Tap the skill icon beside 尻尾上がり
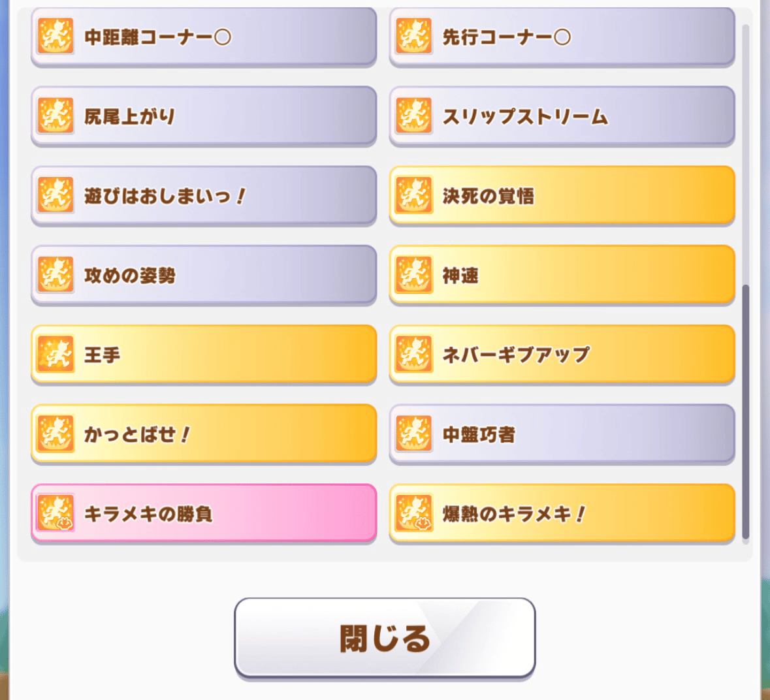The image size is (770, 700). pyautogui.click(x=56, y=116)
